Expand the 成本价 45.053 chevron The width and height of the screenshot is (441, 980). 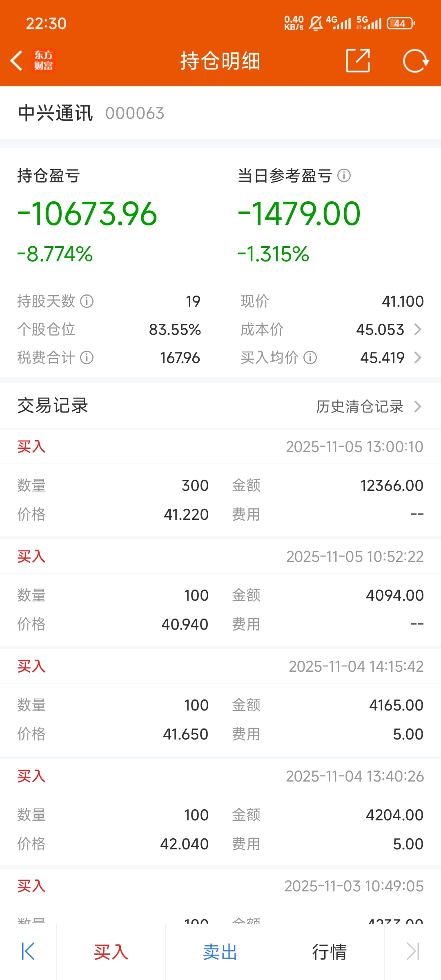[417, 330]
